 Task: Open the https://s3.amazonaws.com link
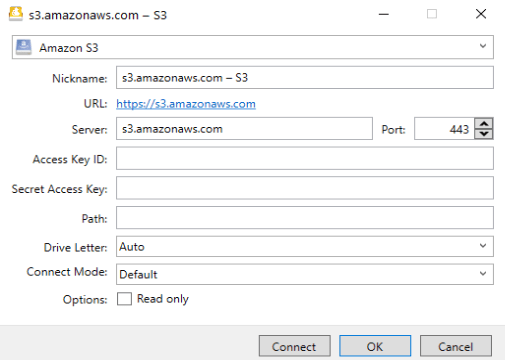click(x=186, y=104)
